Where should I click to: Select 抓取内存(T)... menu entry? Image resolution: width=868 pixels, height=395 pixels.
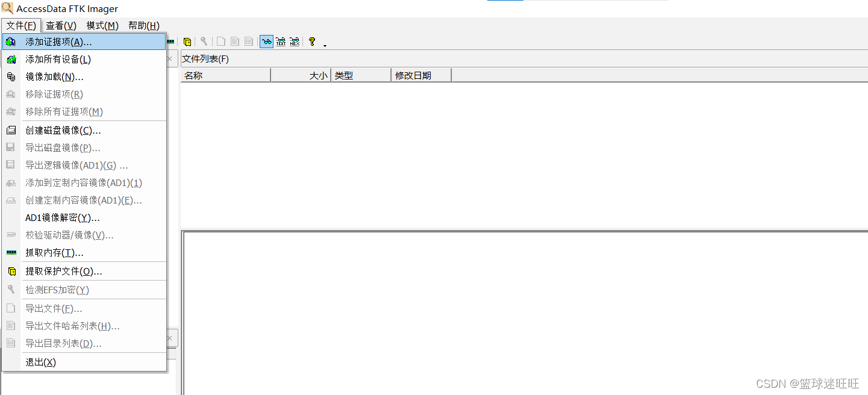pyautogui.click(x=84, y=252)
